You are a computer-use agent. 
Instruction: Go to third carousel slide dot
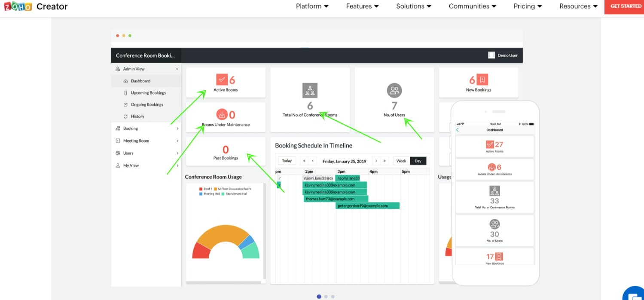pos(333,297)
